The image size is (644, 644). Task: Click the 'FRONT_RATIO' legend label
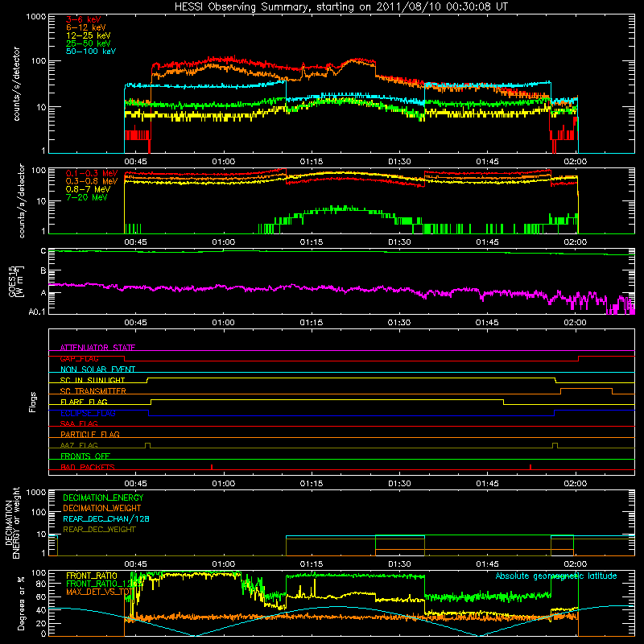[x=92, y=576]
